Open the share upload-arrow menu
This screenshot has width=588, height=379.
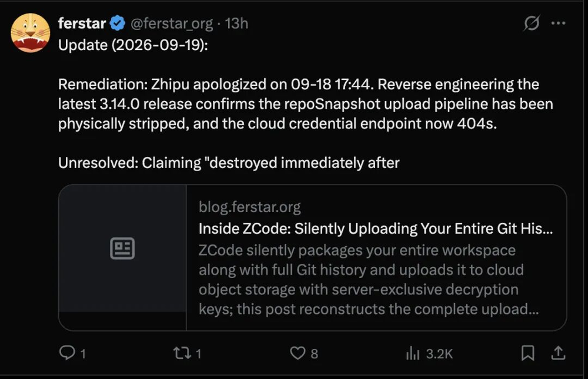[x=559, y=353]
